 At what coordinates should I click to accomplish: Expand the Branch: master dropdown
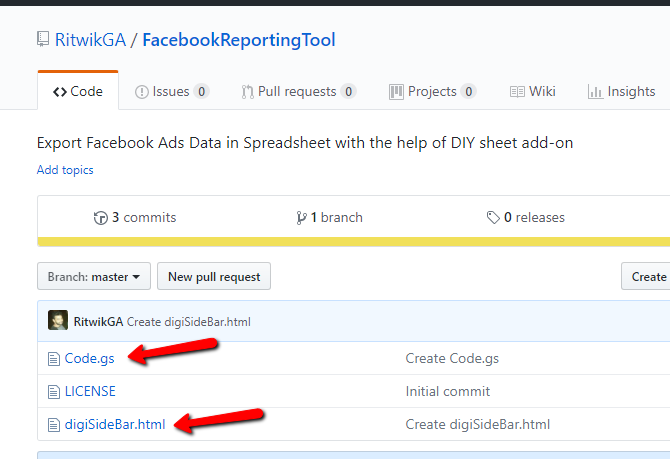tap(94, 277)
